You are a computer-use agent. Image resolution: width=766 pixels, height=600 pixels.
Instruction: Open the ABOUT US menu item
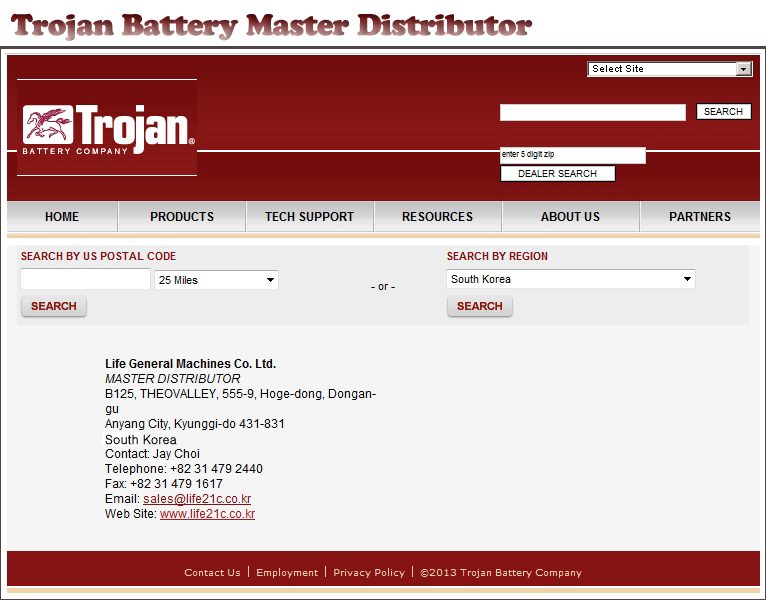coord(570,216)
